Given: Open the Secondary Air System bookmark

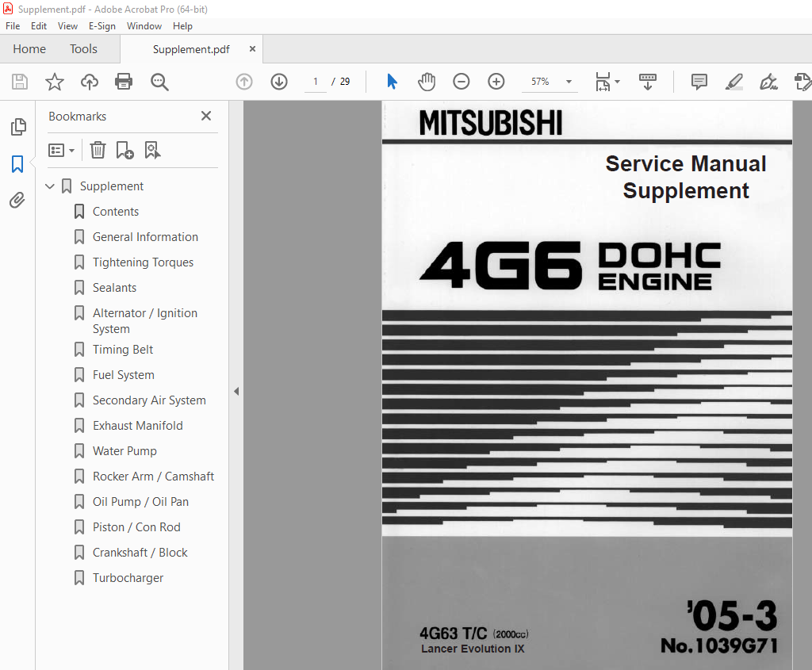Looking at the screenshot, I should tap(149, 400).
